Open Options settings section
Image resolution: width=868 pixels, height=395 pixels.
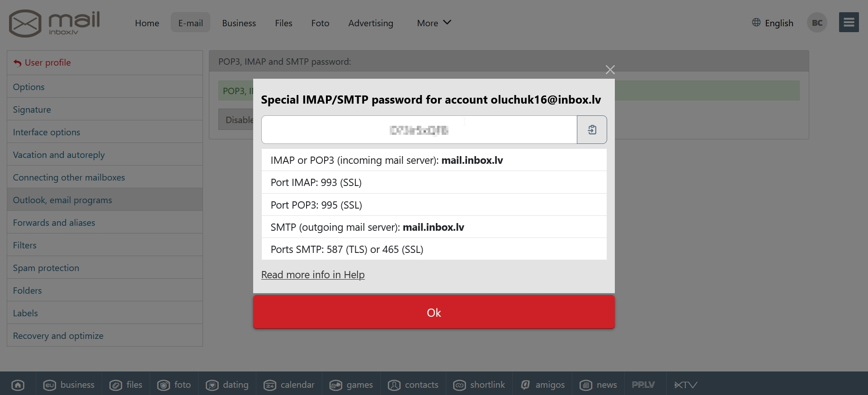pos(105,86)
